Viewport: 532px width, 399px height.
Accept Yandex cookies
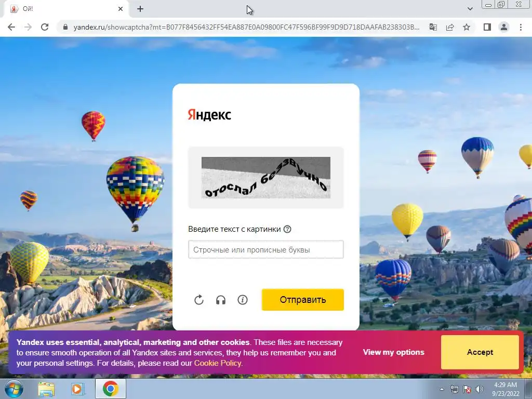point(480,352)
